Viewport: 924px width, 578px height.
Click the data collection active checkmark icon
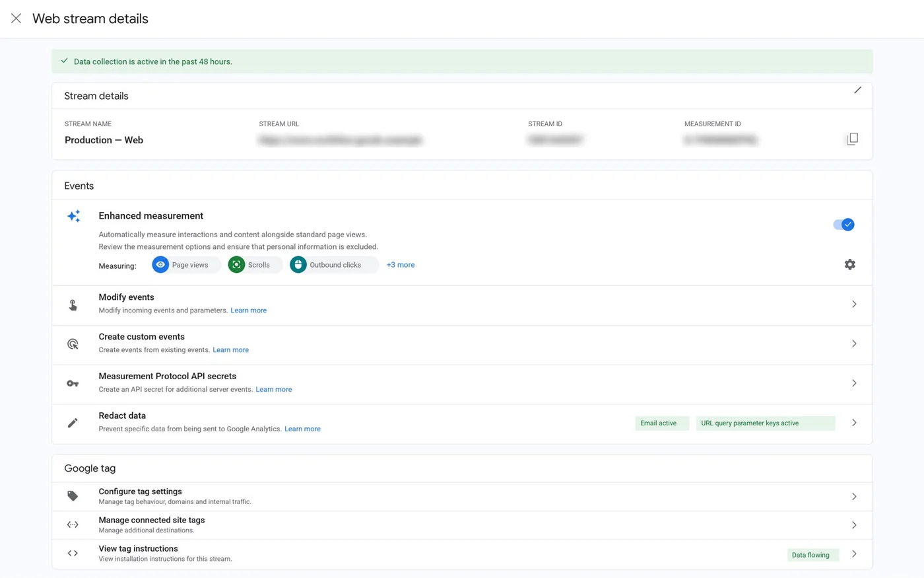(65, 61)
